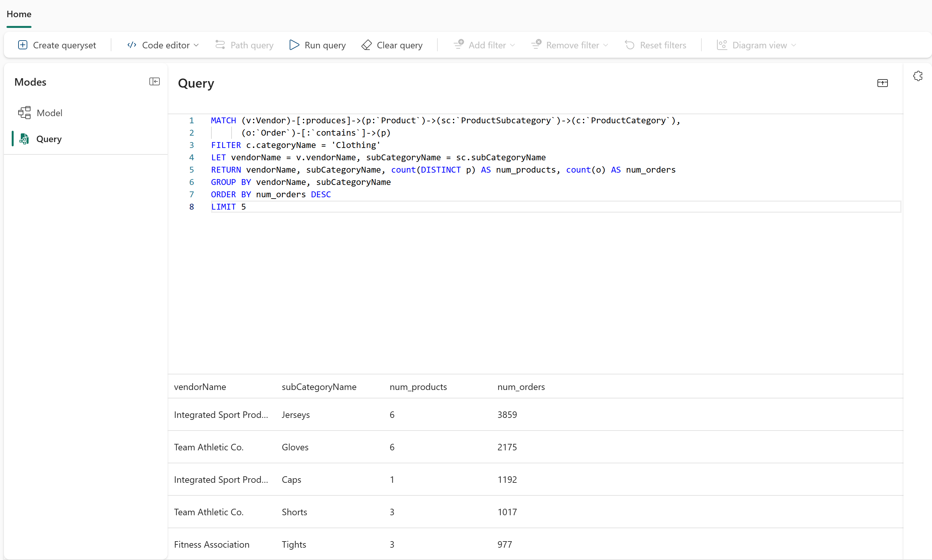Click the Query panel heading

196,83
